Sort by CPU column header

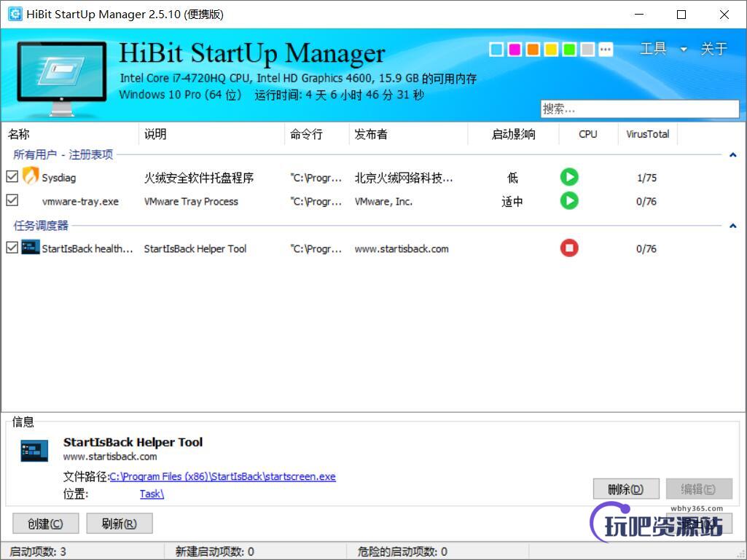point(588,134)
